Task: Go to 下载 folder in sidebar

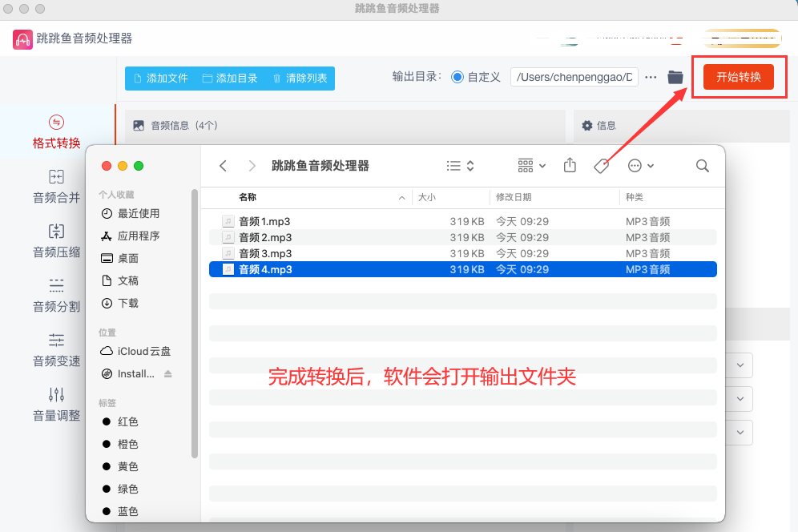Action: pos(128,304)
